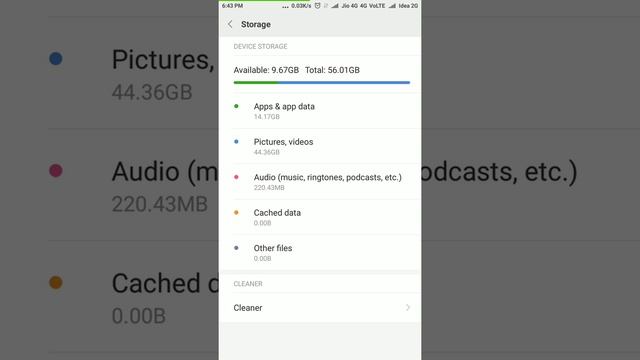Image resolution: width=640 pixels, height=360 pixels.
Task: Click the Total: 56.01GB text
Action: point(332,70)
